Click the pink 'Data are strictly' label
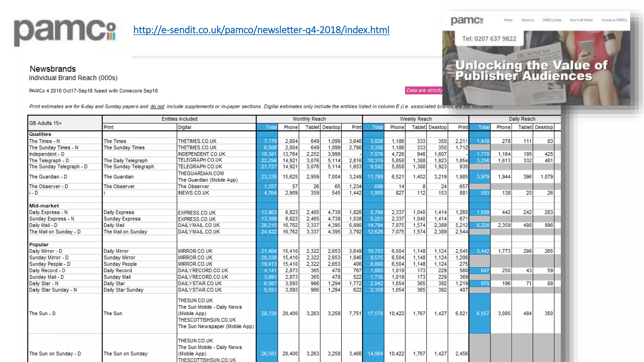644x362 pixels. click(x=424, y=90)
